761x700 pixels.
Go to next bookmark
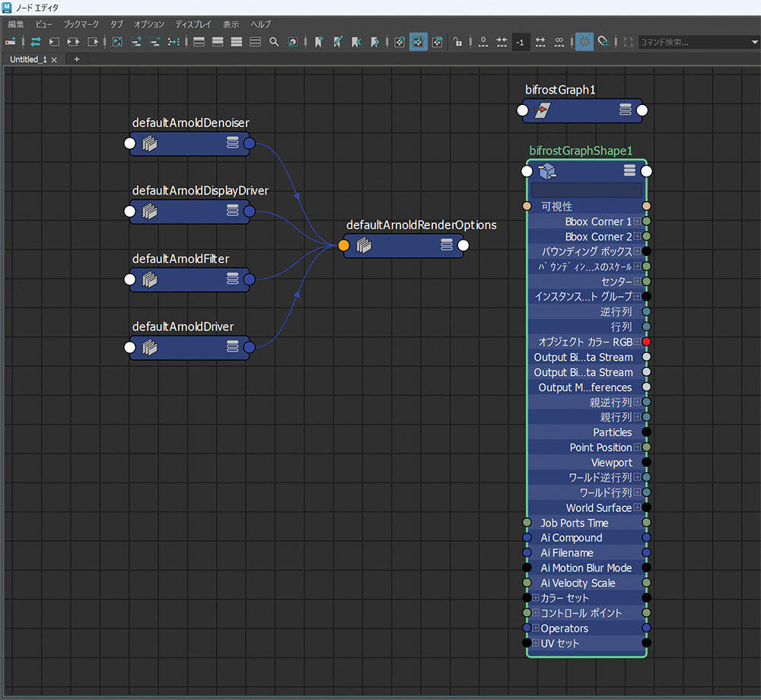pyautogui.click(x=374, y=42)
